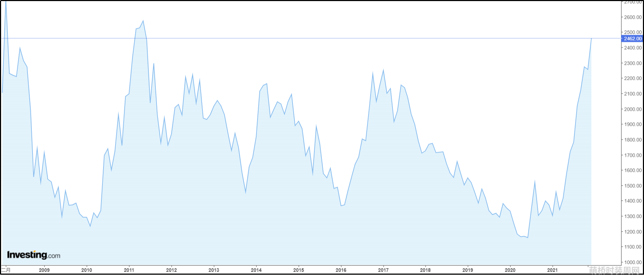The width and height of the screenshot is (644, 275).
Task: Select the 2012 label on the time axis
Action: pyautogui.click(x=171, y=270)
